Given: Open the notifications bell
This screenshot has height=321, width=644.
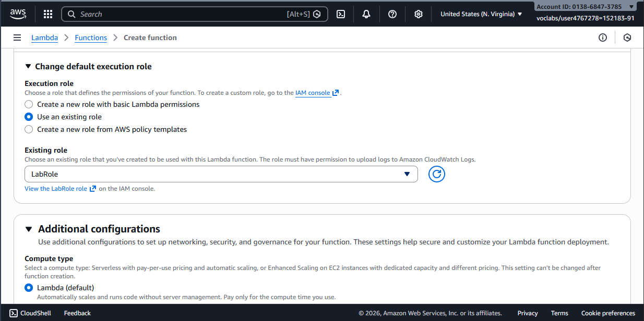Looking at the screenshot, I should click(366, 14).
